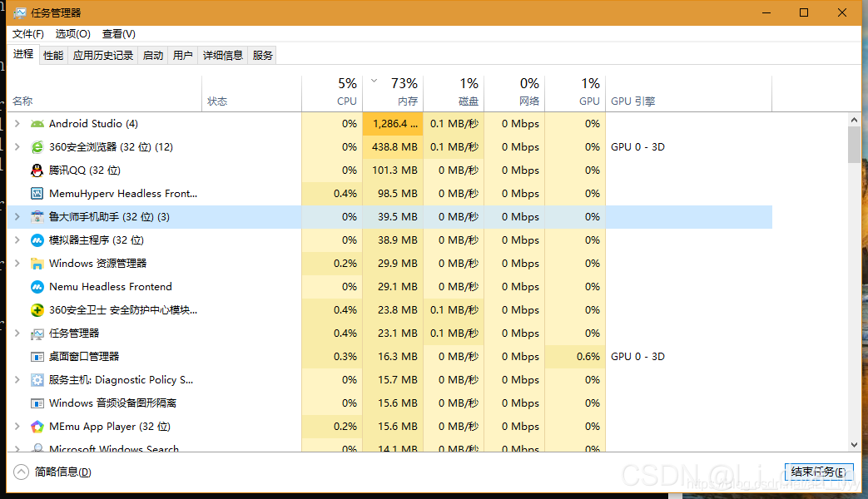Click GPU 0 - 3D for 桌面窗口管理器
This screenshot has width=868, height=499.
637,357
